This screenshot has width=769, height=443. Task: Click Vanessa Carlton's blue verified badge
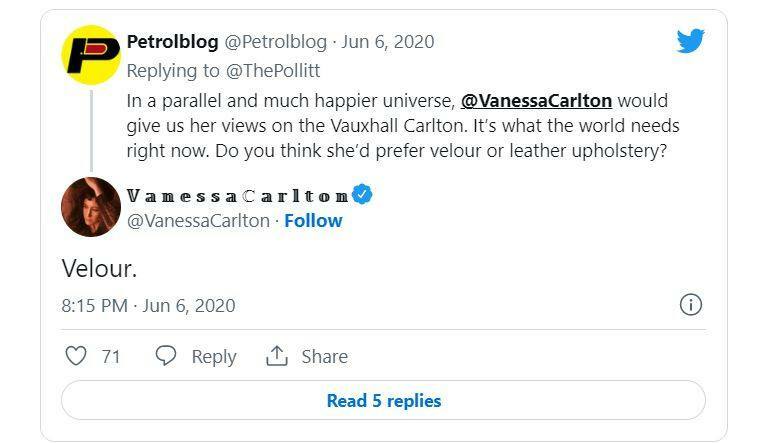pyautogui.click(x=361, y=194)
